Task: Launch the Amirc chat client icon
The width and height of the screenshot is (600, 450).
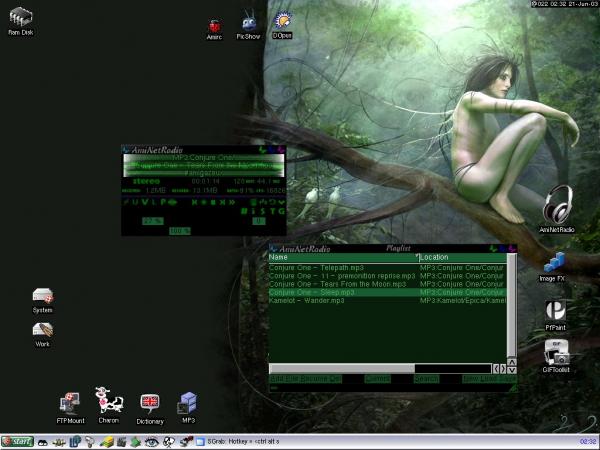Action: click(214, 30)
